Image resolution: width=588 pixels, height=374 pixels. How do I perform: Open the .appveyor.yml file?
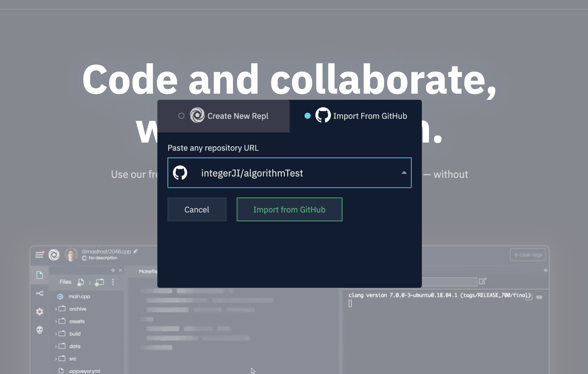[84, 371]
